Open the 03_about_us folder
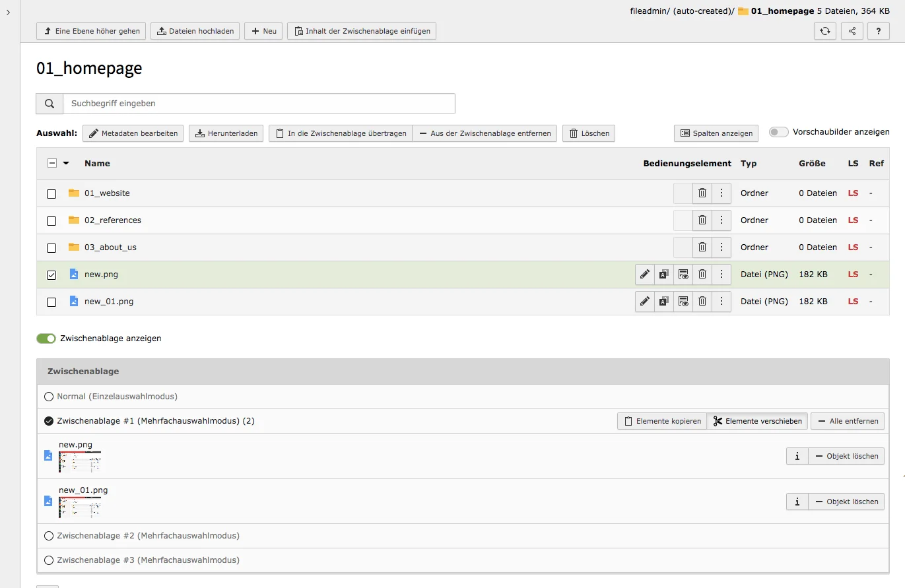 (110, 247)
